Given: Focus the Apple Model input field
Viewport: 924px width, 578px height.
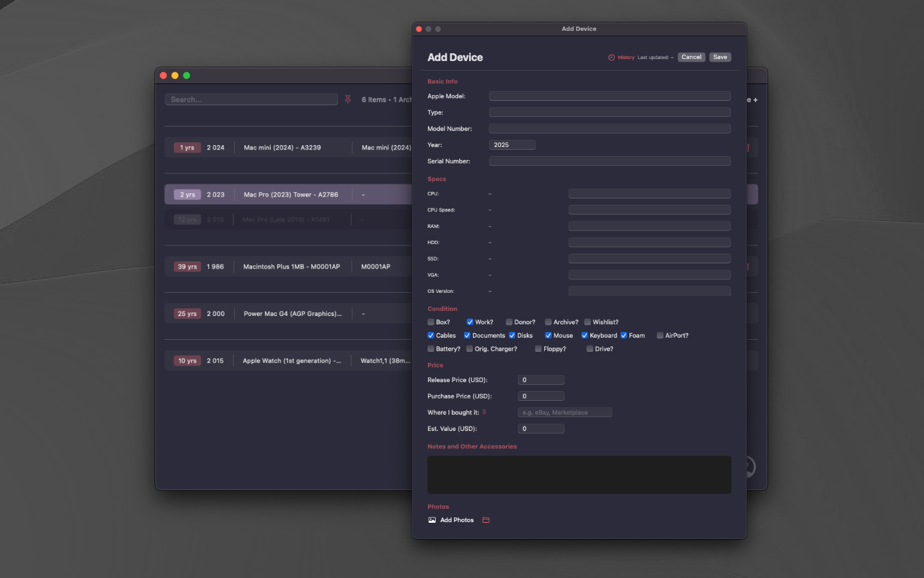Looking at the screenshot, I should [x=610, y=96].
